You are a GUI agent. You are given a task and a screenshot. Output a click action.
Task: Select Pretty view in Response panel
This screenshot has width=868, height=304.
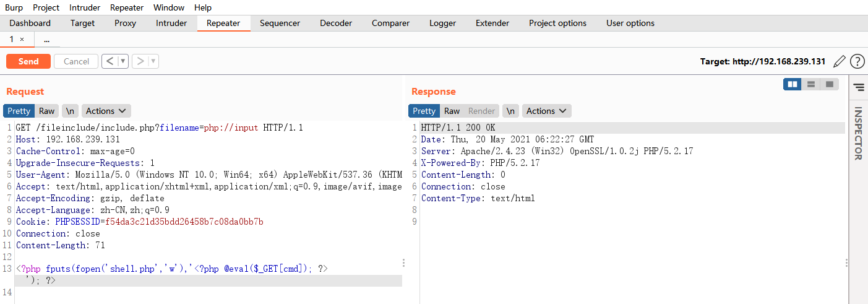point(424,111)
